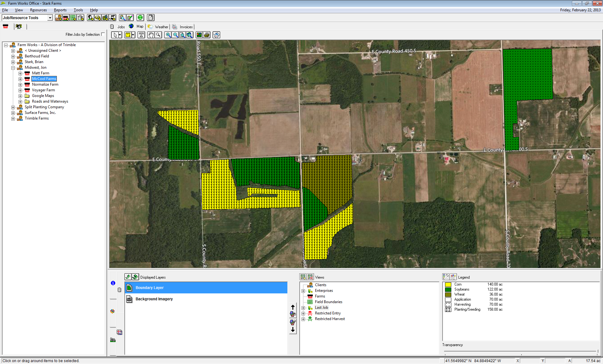The width and height of the screenshot is (603, 364).
Task: Select the hand pan tool
Action: click(x=151, y=35)
